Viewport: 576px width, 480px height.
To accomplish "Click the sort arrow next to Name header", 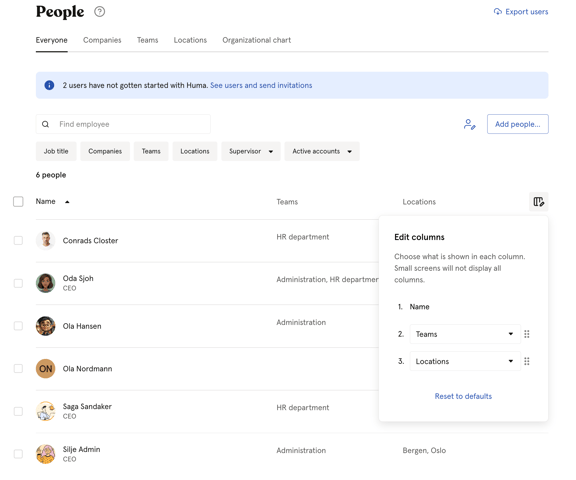I will (67, 202).
